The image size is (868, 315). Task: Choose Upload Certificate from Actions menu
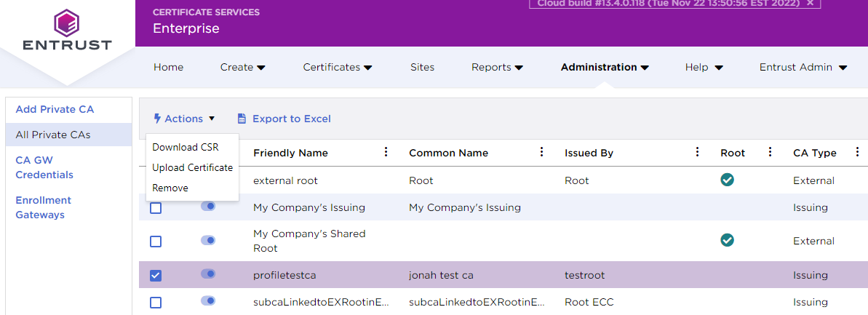point(192,167)
